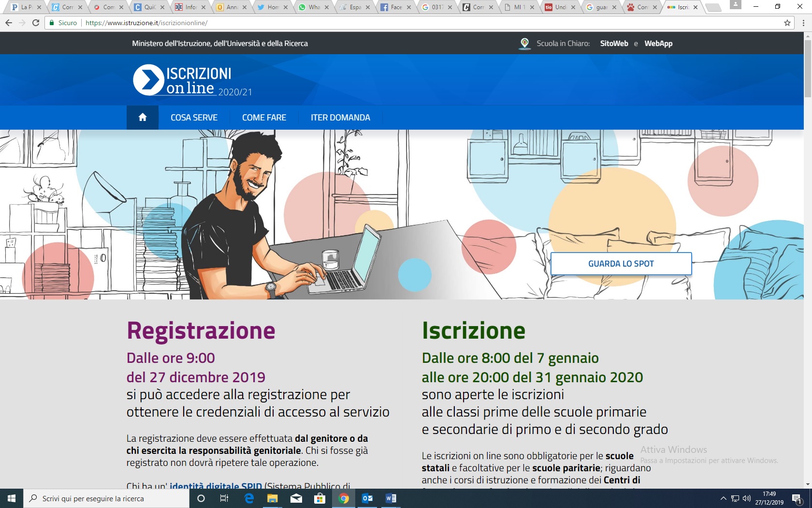Screen dimensions: 812x508
Task: Reload the page with the refresh icon
Action: 36,23
